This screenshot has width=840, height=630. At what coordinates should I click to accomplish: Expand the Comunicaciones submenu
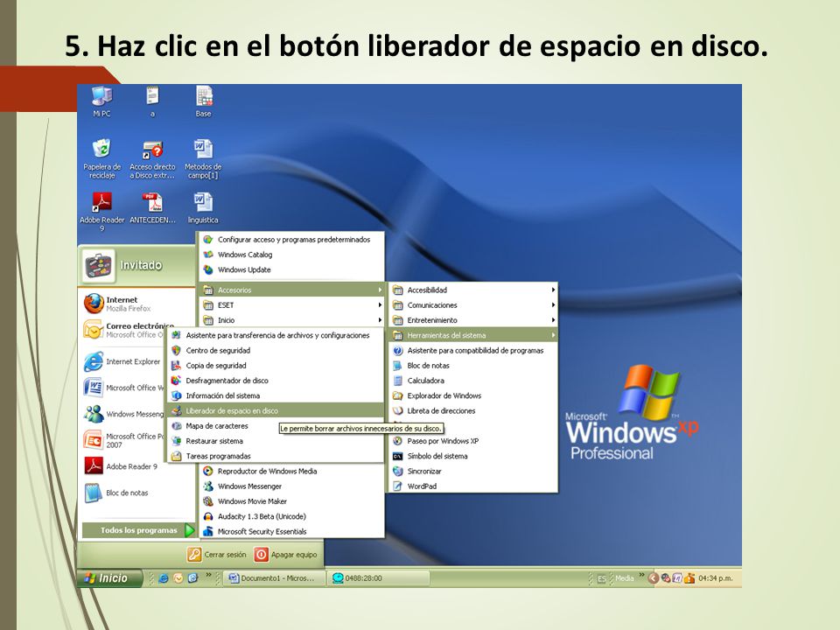click(473, 304)
